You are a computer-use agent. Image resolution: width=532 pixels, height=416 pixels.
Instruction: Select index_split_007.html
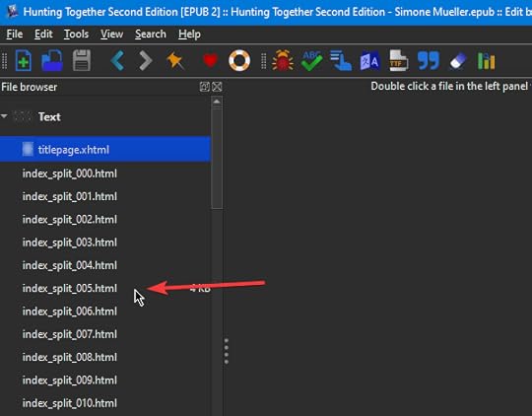pos(105,334)
